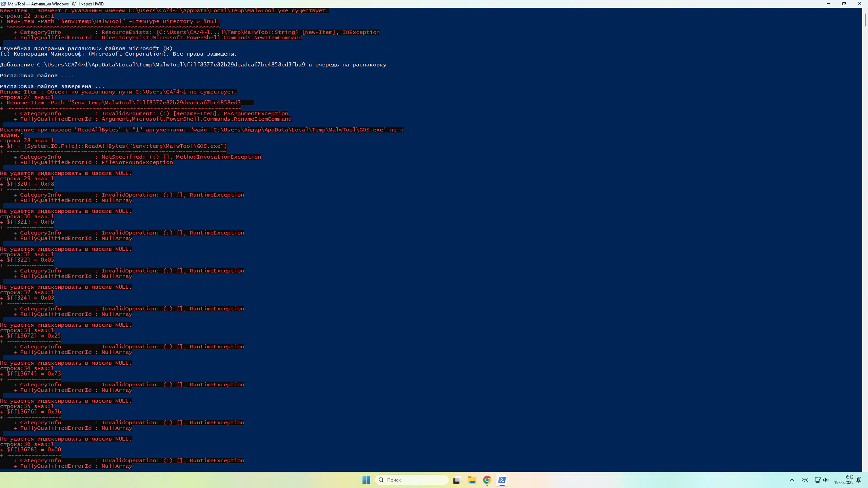Viewport: 868px width, 488px height.
Task: Click 'FullyQualifiedErrorId : FileNotFoundException' line
Action: pos(93,162)
